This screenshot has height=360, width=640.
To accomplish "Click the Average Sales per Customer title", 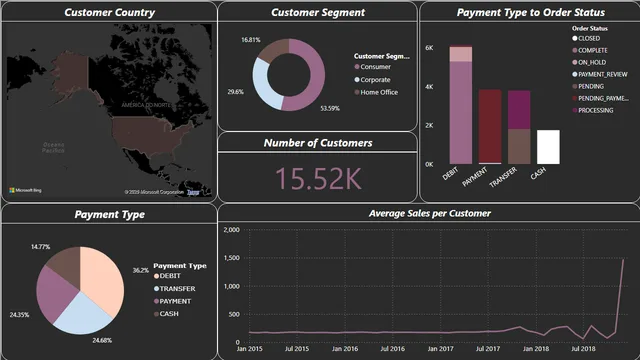I will tap(430, 213).
